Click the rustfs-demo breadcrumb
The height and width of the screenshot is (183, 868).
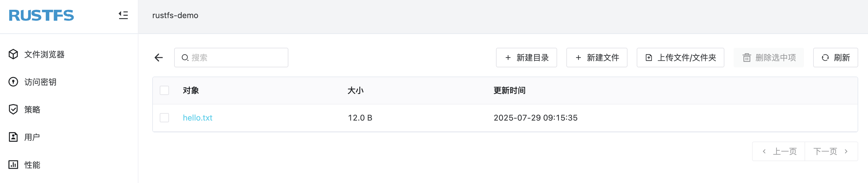pos(174,15)
